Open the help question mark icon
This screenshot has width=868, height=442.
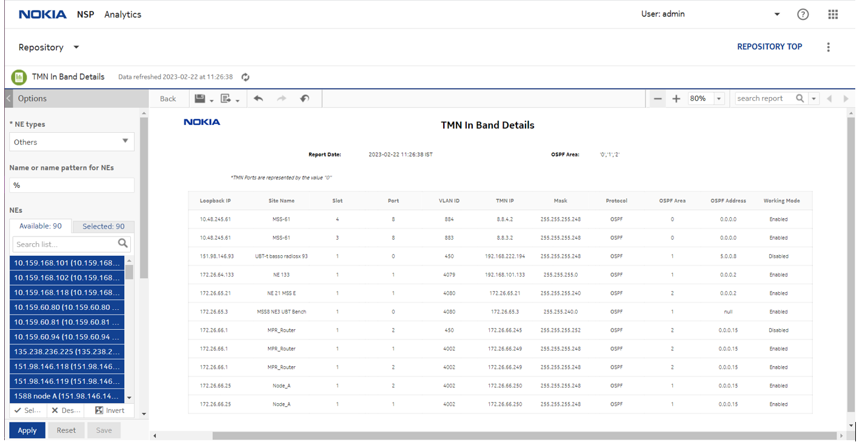(x=803, y=15)
